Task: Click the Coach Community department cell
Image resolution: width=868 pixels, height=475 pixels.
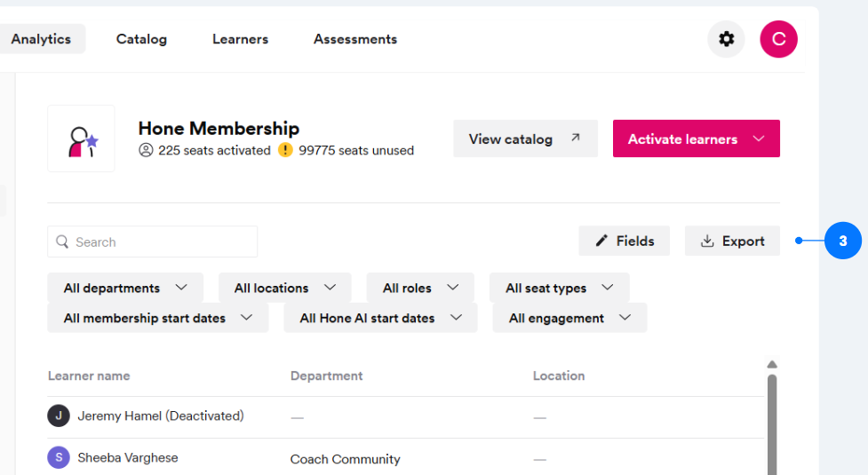Action: click(x=345, y=459)
